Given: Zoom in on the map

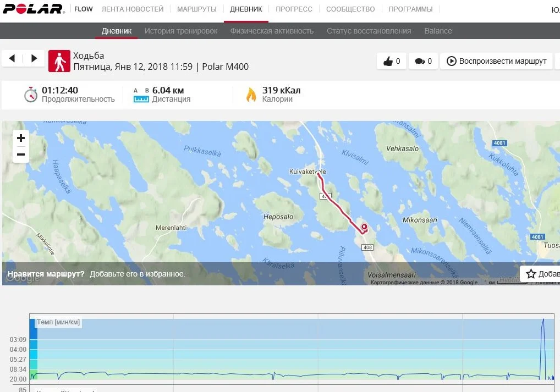Looking at the screenshot, I should click(x=21, y=138).
